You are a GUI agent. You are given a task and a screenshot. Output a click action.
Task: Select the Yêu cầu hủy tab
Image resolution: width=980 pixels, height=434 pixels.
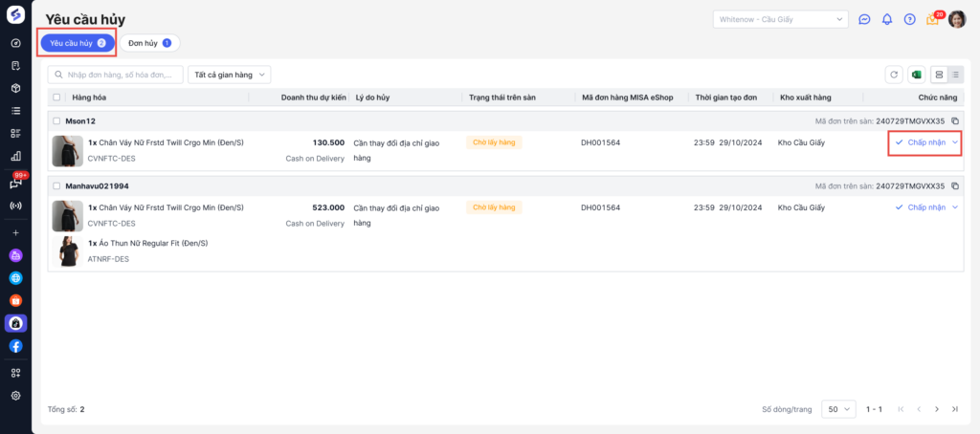77,43
